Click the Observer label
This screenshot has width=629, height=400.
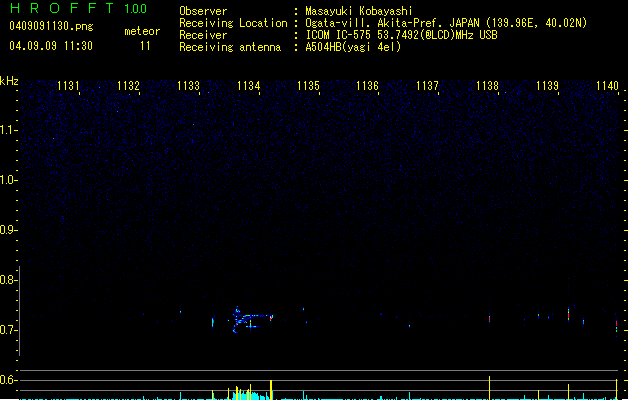pyautogui.click(x=203, y=11)
